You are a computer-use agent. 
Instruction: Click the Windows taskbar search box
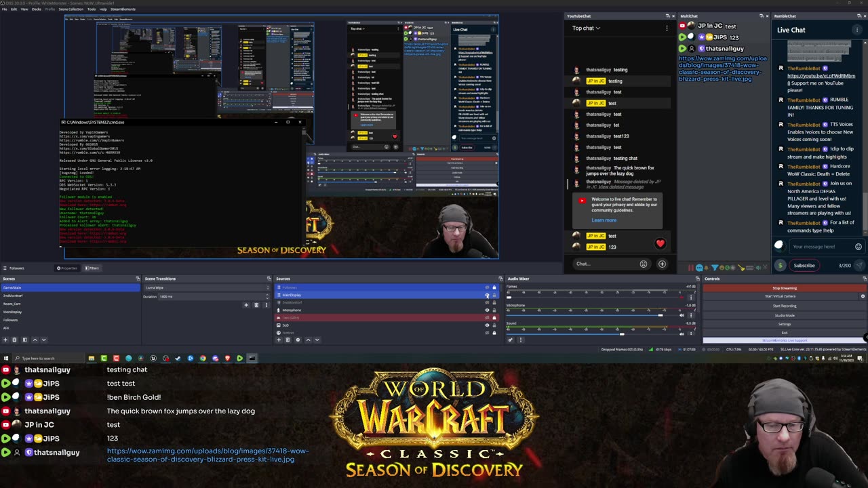click(47, 358)
